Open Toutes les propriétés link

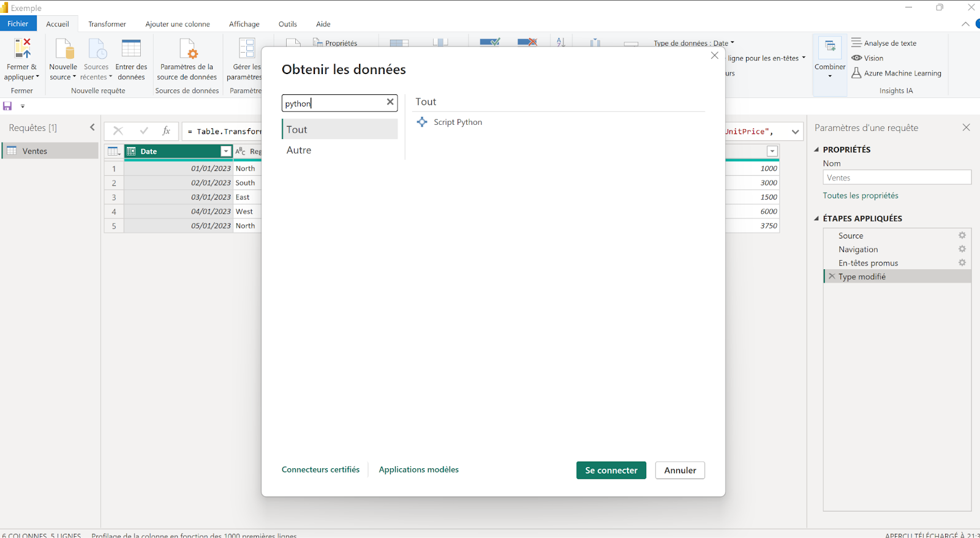861,195
